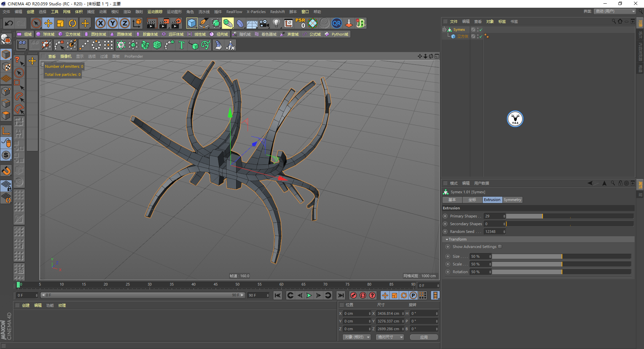Image resolution: width=644 pixels, height=349 pixels.
Task: Open the Edit Render Settings icon
Action: [x=176, y=23]
